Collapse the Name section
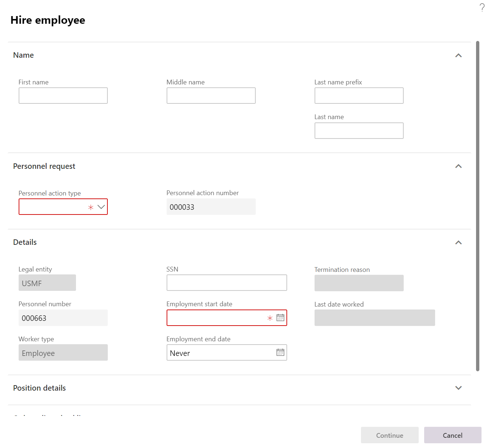The image size is (487, 448). coord(459,55)
